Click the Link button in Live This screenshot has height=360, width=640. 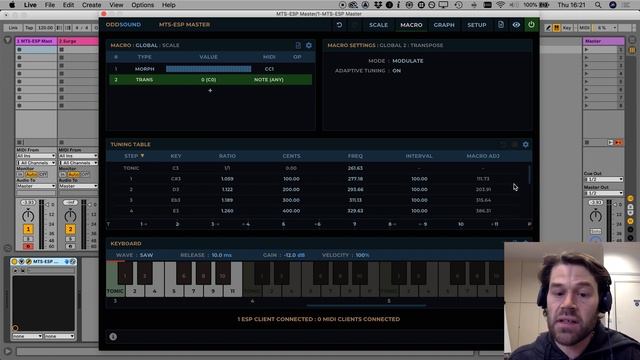click(13, 28)
